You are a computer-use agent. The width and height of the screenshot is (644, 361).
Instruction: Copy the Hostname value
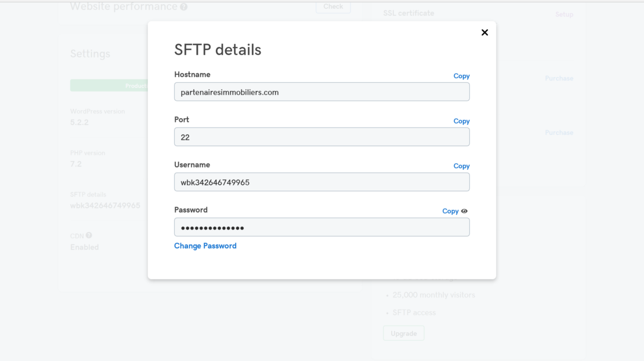(461, 76)
